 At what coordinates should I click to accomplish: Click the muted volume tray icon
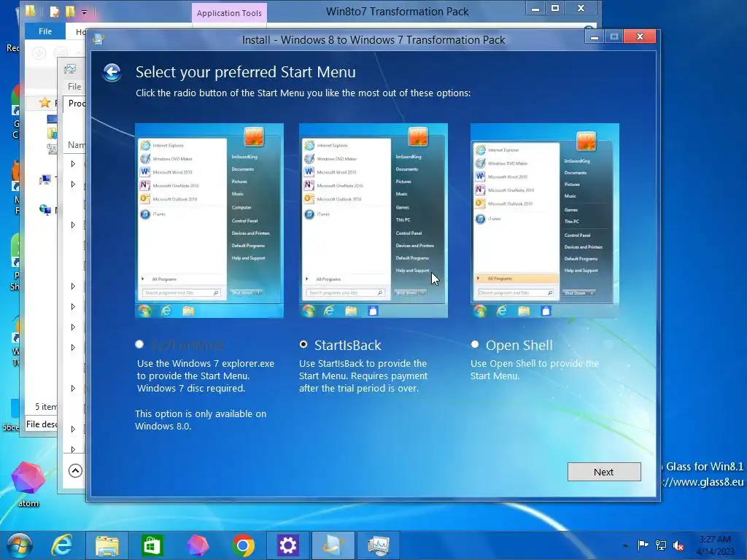[x=678, y=545]
